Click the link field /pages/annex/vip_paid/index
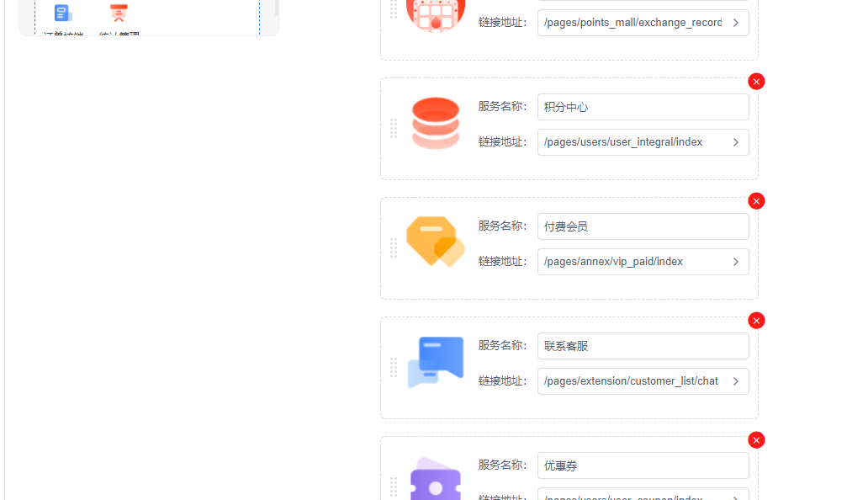 click(643, 262)
